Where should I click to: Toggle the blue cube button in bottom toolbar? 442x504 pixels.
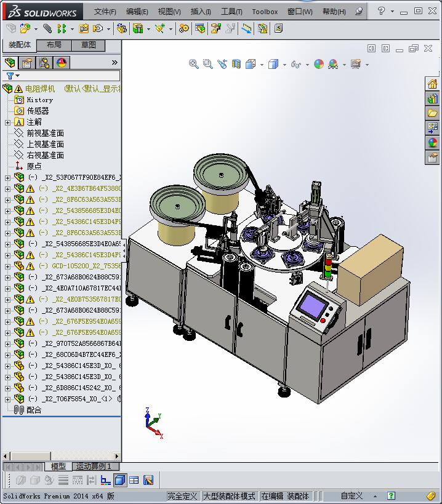120,480
